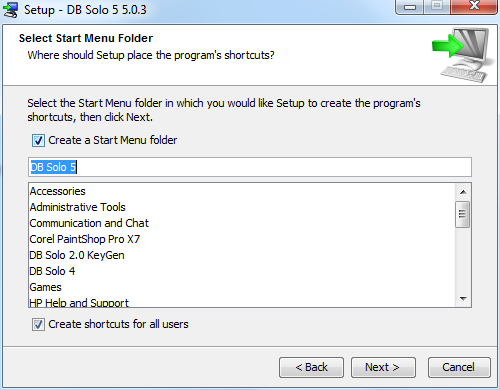Click the green arrow computer wizard image
The image size is (500, 390).
pyautogui.click(x=463, y=55)
